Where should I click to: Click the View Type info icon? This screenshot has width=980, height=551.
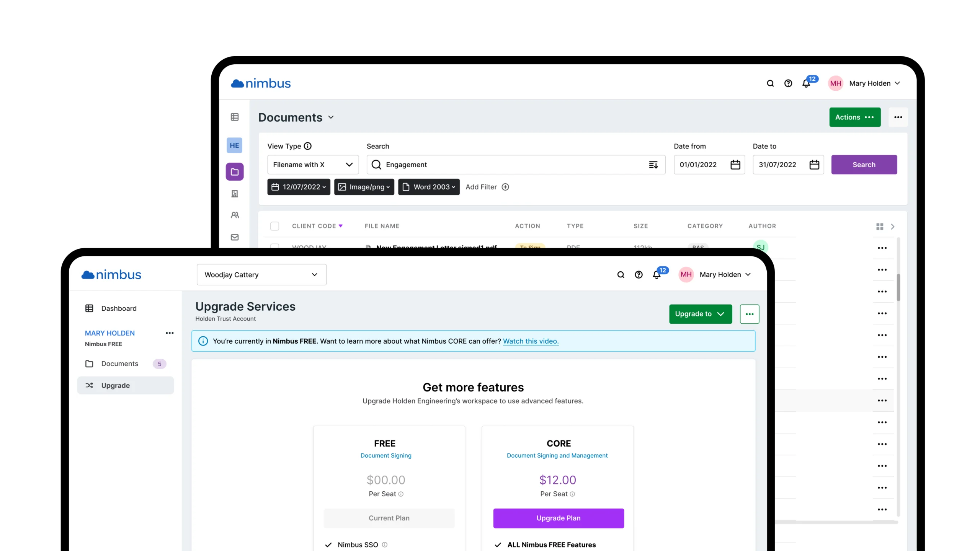point(307,146)
